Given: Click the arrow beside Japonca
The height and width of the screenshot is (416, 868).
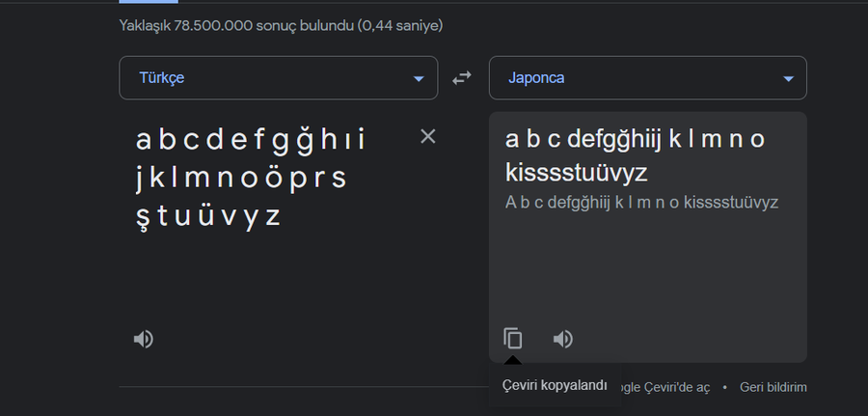Looking at the screenshot, I should pyautogui.click(x=788, y=79).
